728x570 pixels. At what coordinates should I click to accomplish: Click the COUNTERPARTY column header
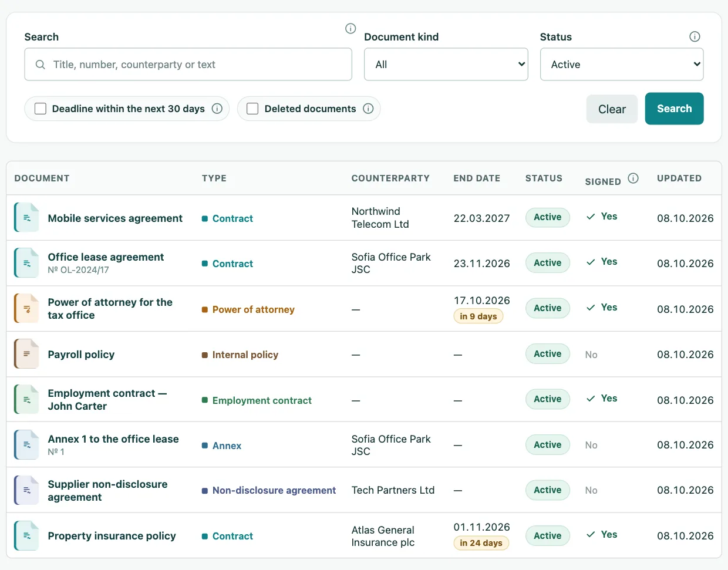390,178
